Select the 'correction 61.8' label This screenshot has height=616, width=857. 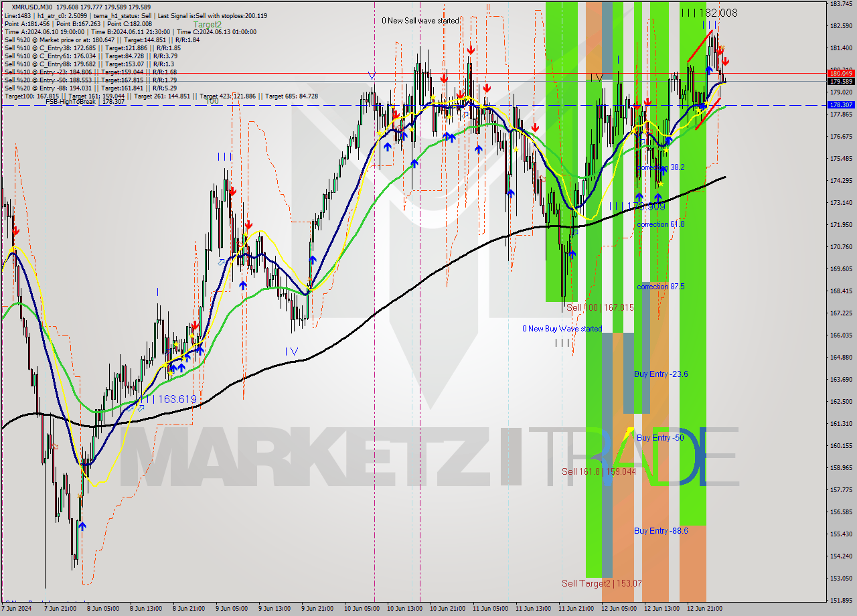pos(661,224)
